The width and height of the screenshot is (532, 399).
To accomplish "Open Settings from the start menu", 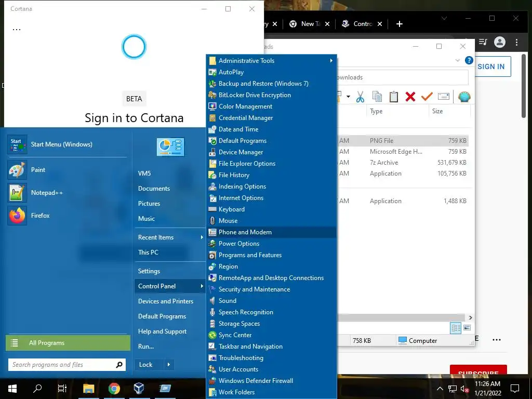I will [x=149, y=271].
